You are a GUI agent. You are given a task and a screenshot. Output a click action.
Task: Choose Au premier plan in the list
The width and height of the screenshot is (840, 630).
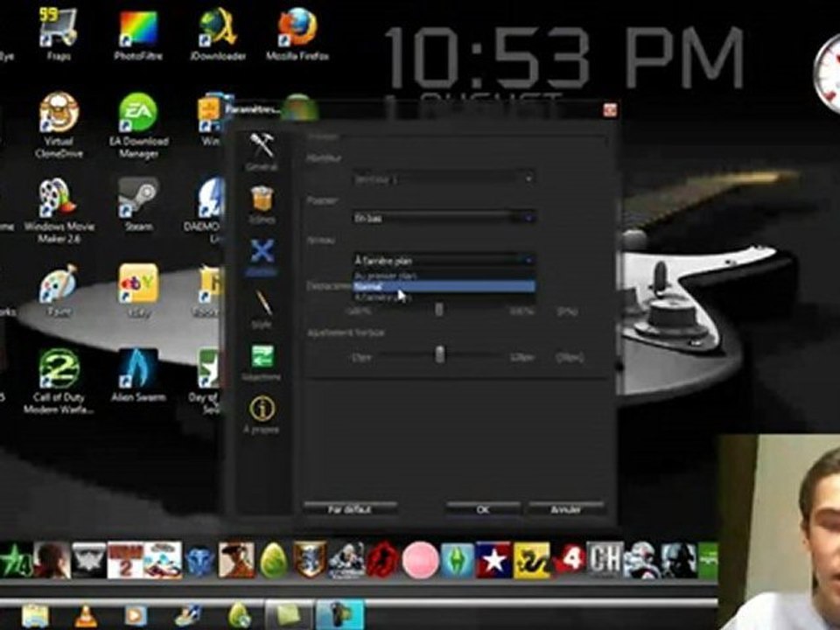point(444,276)
